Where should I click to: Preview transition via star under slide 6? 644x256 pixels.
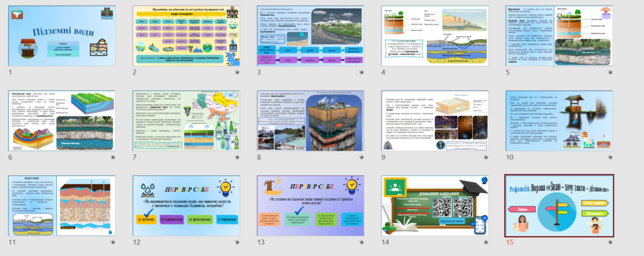point(112,157)
